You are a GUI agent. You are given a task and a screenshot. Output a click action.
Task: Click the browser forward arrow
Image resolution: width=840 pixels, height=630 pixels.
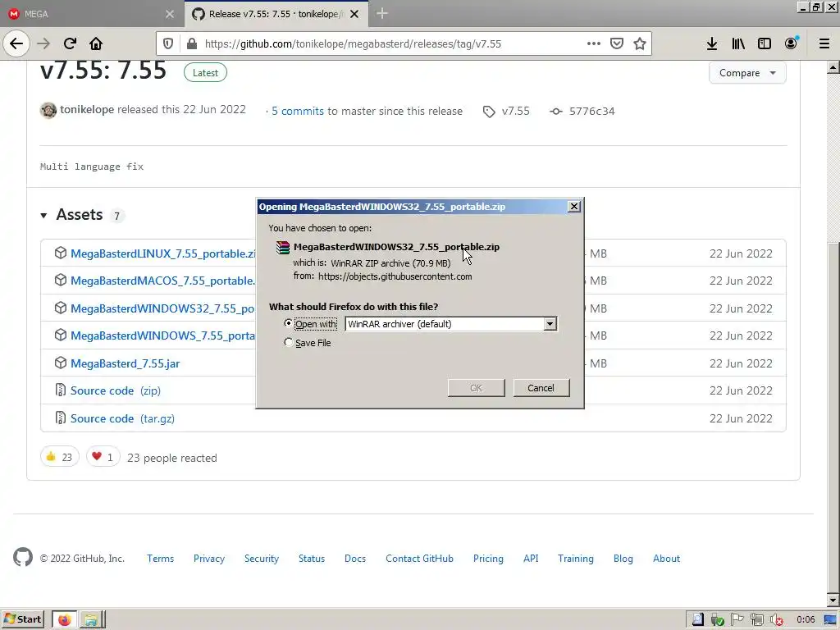43,43
